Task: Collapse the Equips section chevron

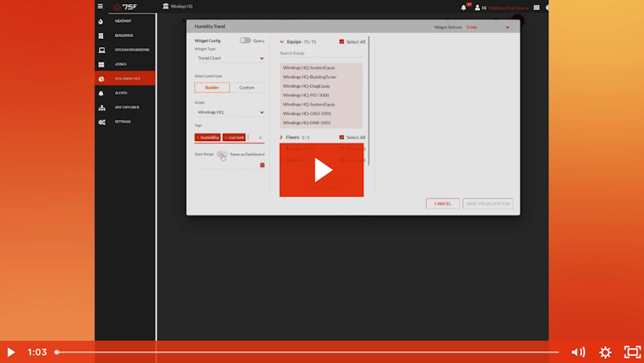Action: (281, 41)
